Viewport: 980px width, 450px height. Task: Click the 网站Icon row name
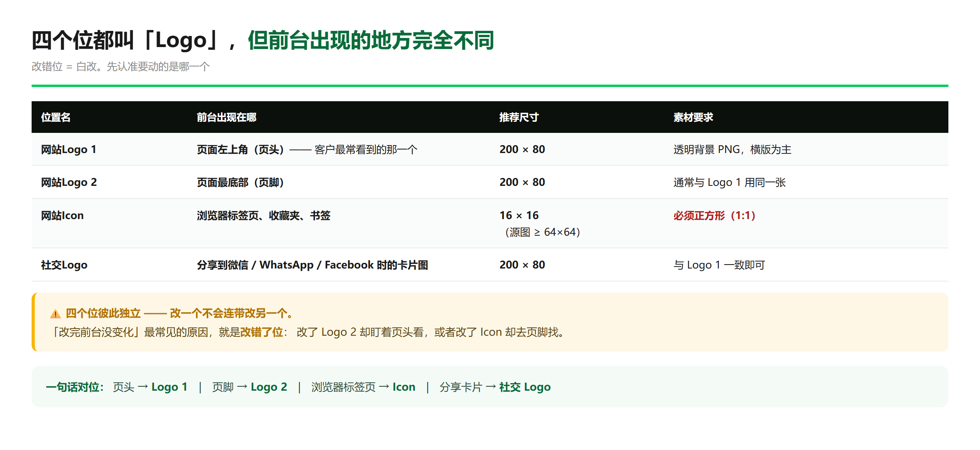click(x=62, y=216)
